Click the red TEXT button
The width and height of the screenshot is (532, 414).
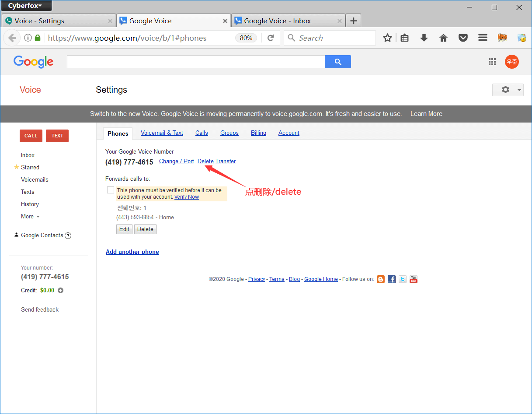pyautogui.click(x=57, y=136)
